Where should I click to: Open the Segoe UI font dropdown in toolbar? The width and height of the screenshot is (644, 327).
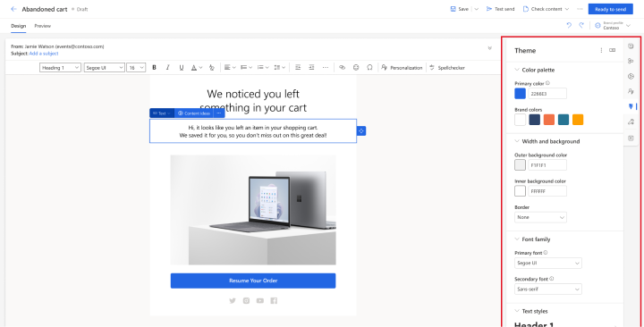tap(105, 68)
